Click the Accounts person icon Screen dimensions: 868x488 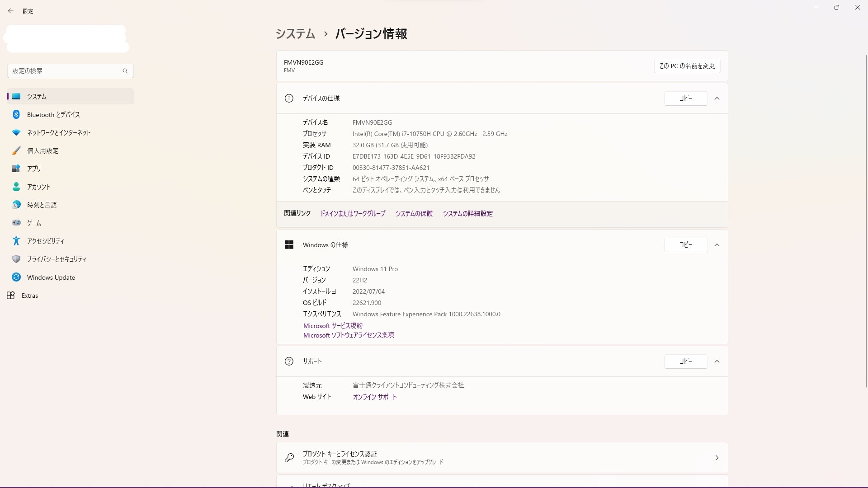pyautogui.click(x=16, y=187)
